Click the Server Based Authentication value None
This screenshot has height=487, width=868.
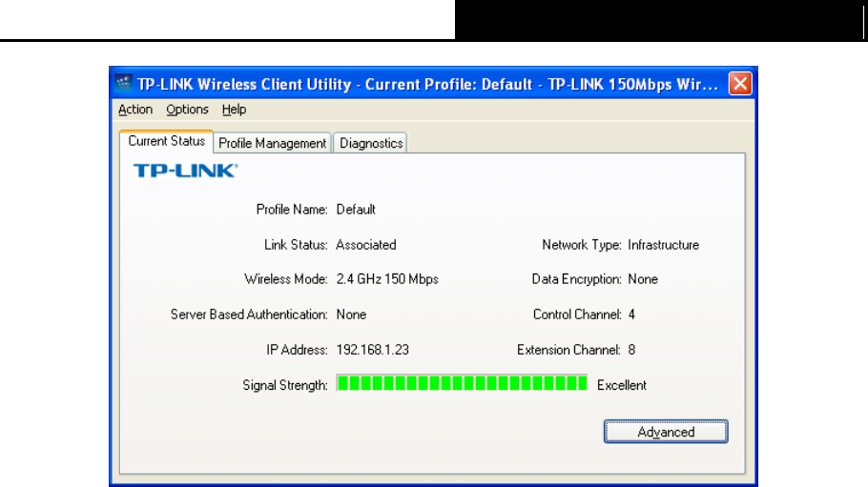point(351,315)
